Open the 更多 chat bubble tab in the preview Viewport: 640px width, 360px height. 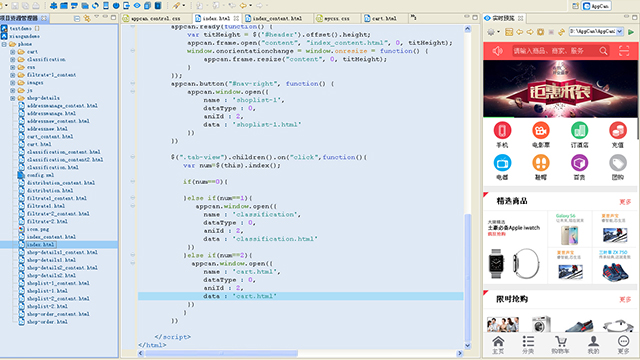click(x=623, y=345)
